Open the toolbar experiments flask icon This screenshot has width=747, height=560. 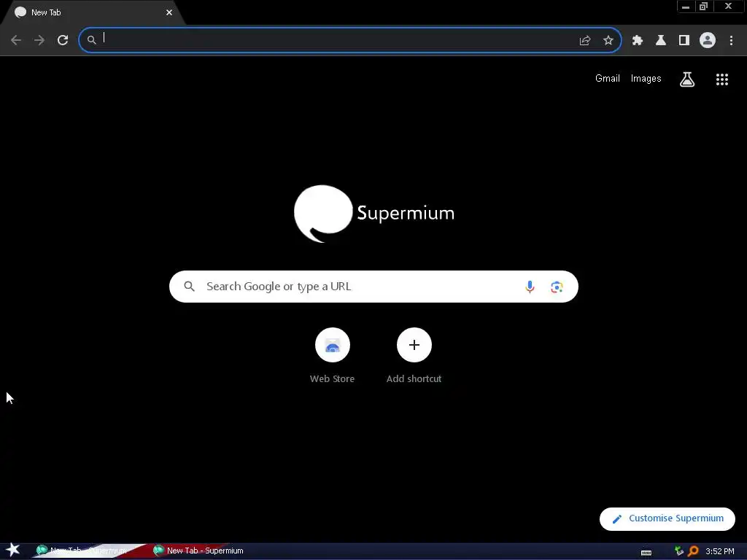pos(661,41)
